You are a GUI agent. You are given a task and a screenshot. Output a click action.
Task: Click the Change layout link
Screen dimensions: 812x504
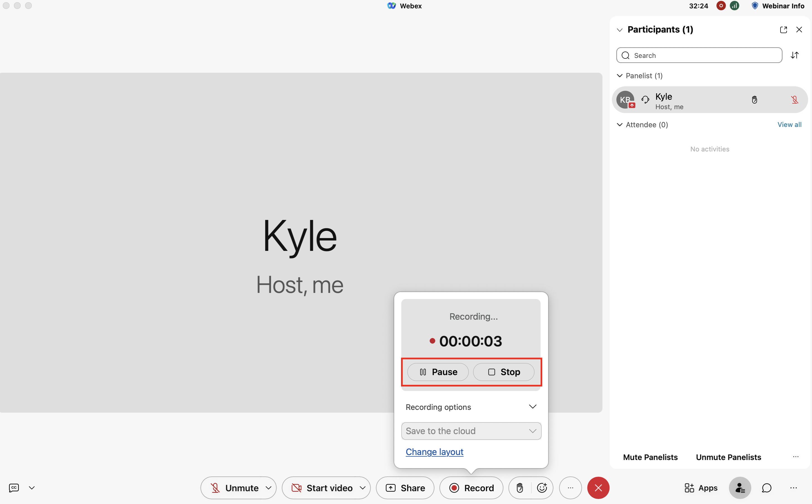coord(434,452)
